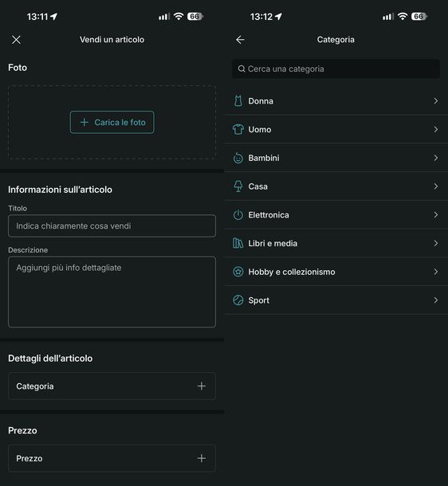The width and height of the screenshot is (448, 486).
Task: Click the Informazioni sull'articolo heading
Action: pos(60,190)
